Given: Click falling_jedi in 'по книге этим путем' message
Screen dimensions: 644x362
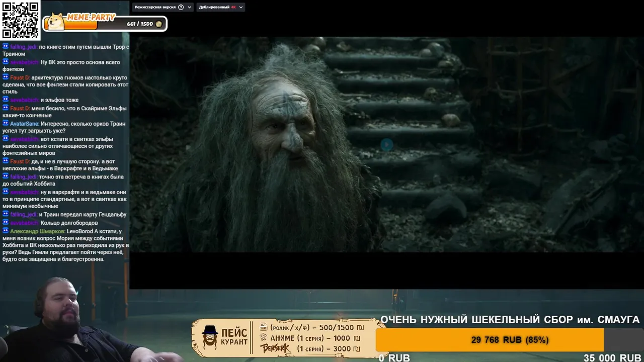Looking at the screenshot, I should tap(23, 47).
